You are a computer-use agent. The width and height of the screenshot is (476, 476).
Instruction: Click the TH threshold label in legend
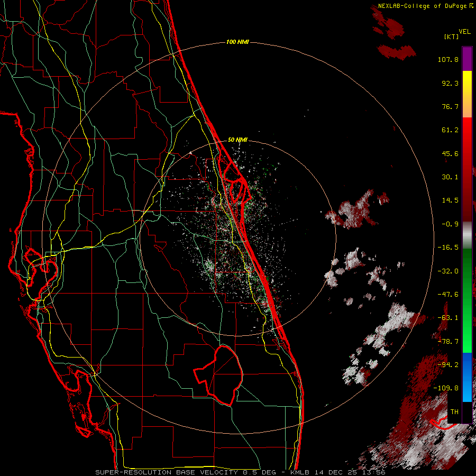[x=454, y=412]
